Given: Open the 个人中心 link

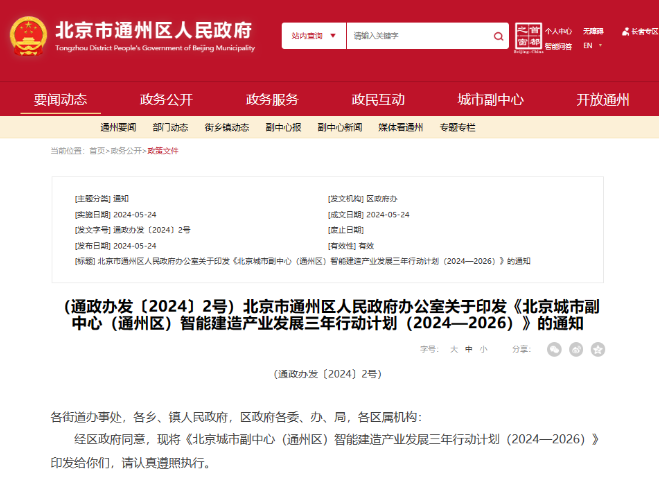Looking at the screenshot, I should [x=558, y=31].
